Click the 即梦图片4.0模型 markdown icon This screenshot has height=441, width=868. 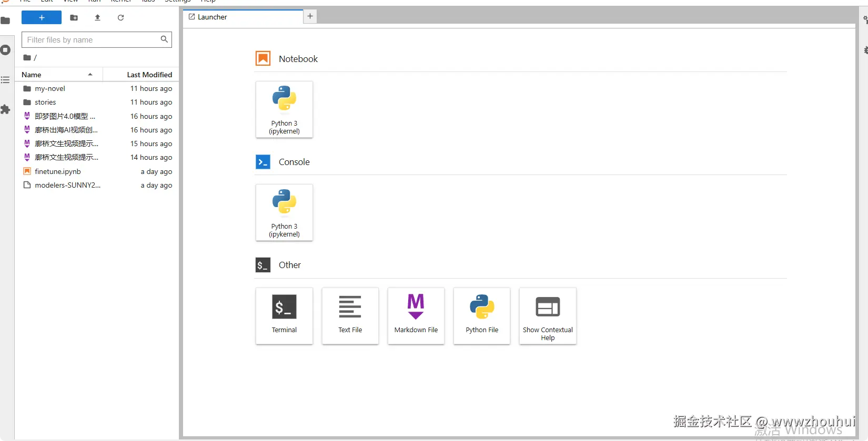pos(27,116)
